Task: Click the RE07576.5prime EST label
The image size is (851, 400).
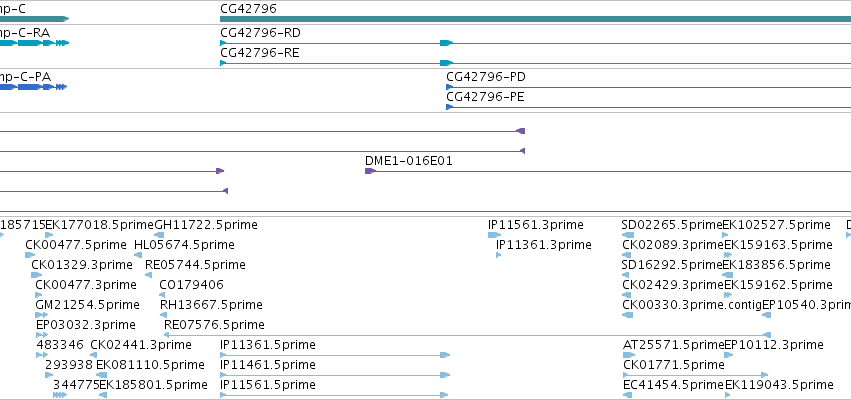Action: pyautogui.click(x=214, y=325)
